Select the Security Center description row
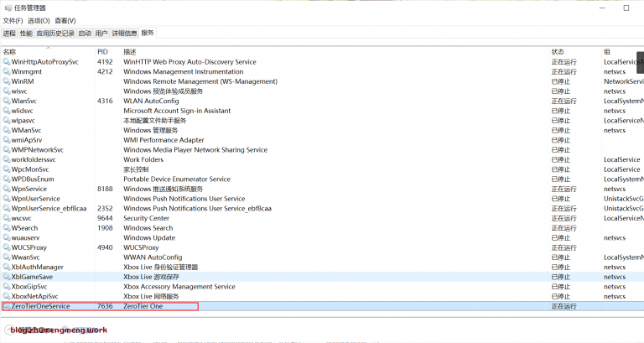Viewport: 644px width, 343px height. (147, 218)
